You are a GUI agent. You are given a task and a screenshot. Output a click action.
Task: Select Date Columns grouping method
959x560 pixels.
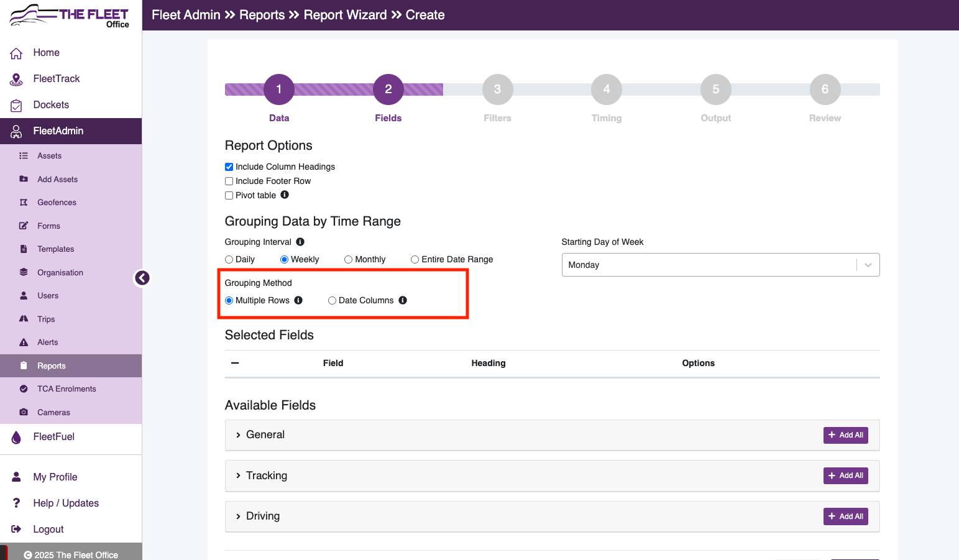tap(332, 300)
